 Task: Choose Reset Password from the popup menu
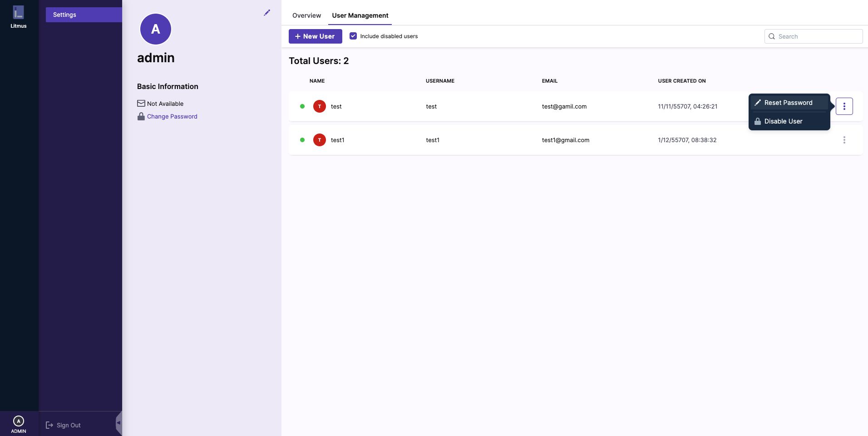tap(788, 103)
